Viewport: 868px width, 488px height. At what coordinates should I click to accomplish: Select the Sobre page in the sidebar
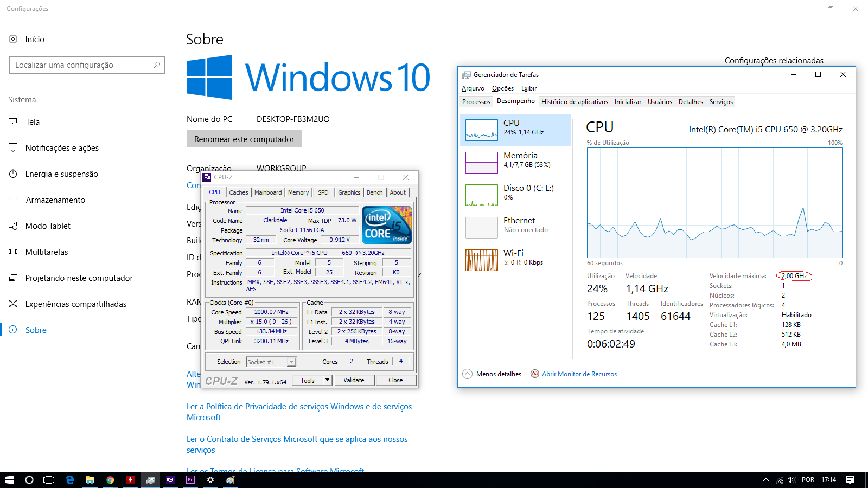coord(36,330)
